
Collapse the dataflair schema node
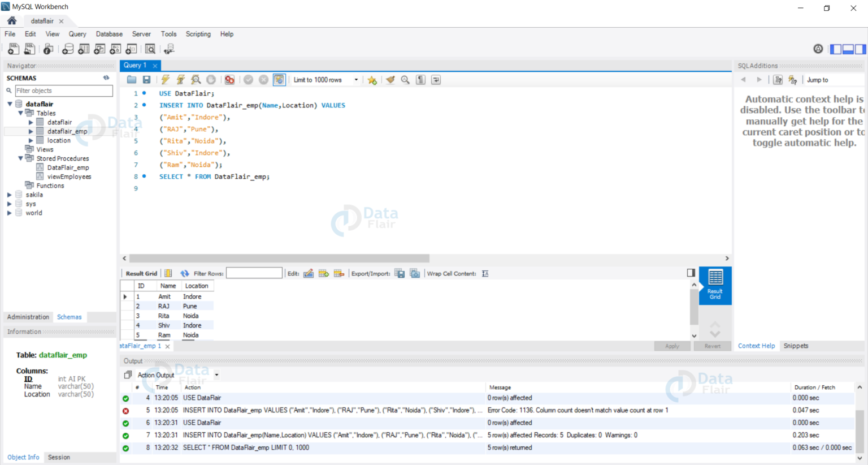(10, 104)
